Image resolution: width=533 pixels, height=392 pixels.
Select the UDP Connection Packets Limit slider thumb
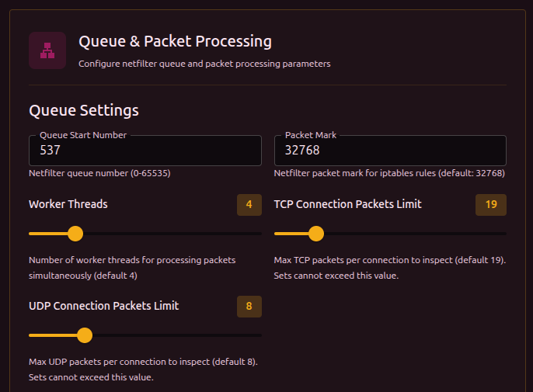(x=85, y=335)
